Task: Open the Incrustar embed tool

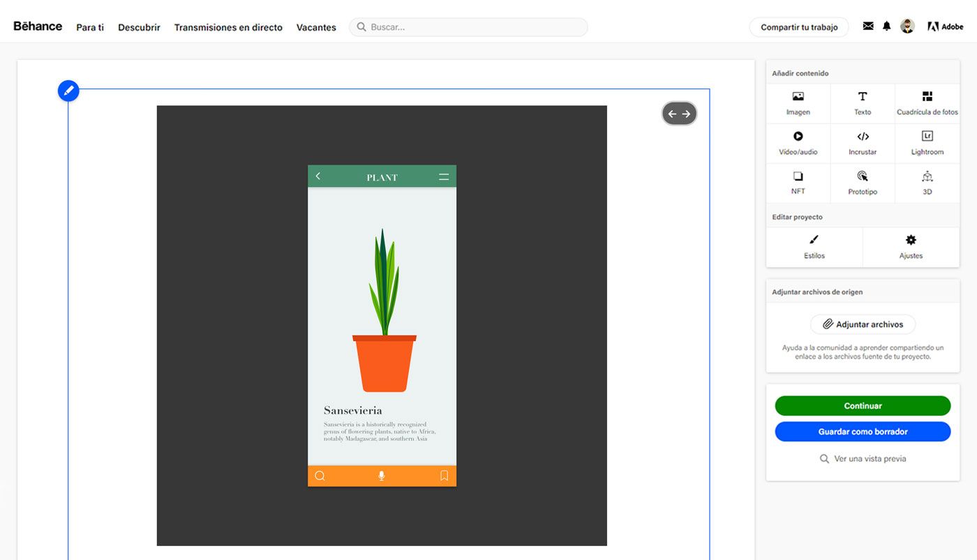Action: (863, 143)
